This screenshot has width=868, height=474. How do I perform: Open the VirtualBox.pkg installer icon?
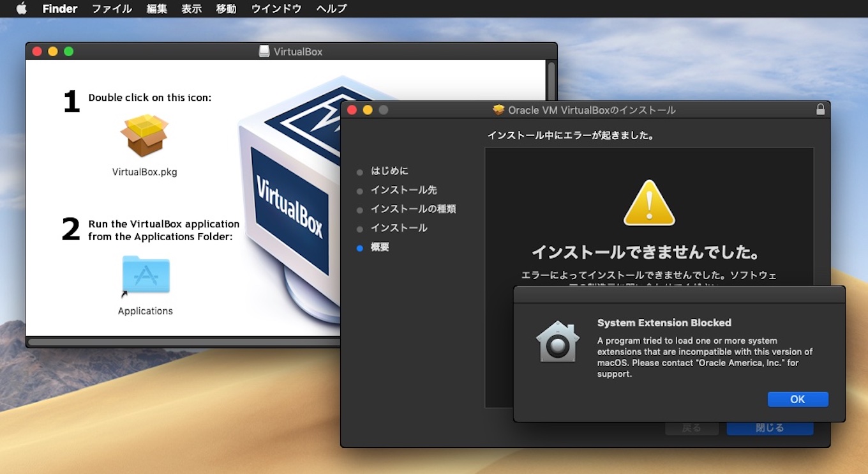(x=144, y=136)
